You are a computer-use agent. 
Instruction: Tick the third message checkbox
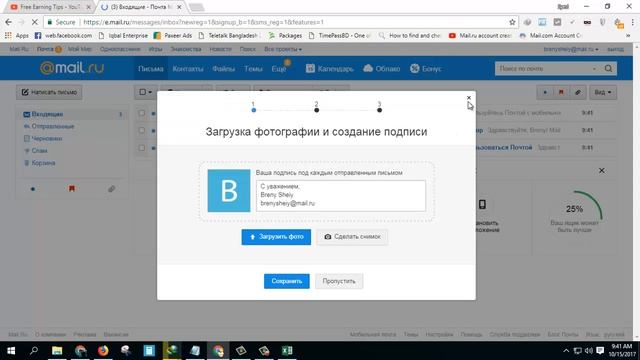pos(142,147)
